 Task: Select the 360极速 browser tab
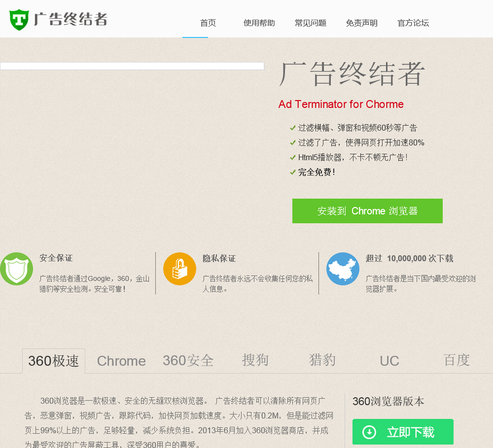pos(53,361)
